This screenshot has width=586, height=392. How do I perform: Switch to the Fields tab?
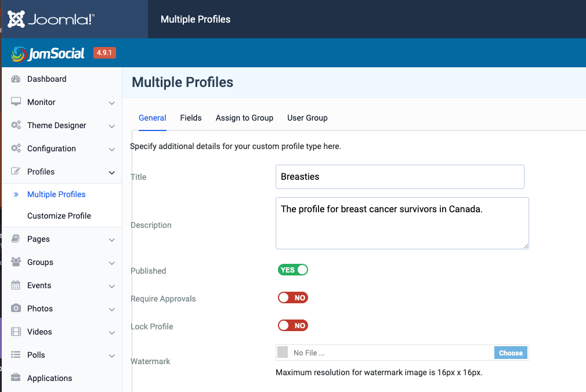point(191,118)
